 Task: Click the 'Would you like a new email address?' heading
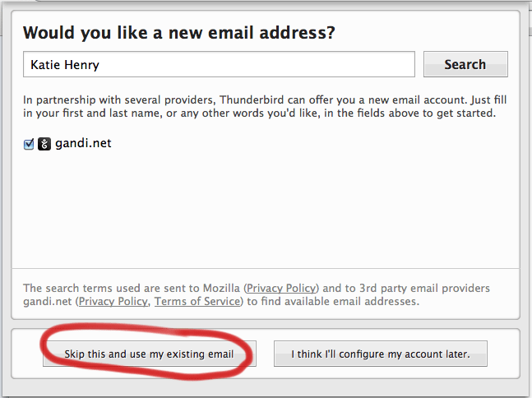[178, 33]
